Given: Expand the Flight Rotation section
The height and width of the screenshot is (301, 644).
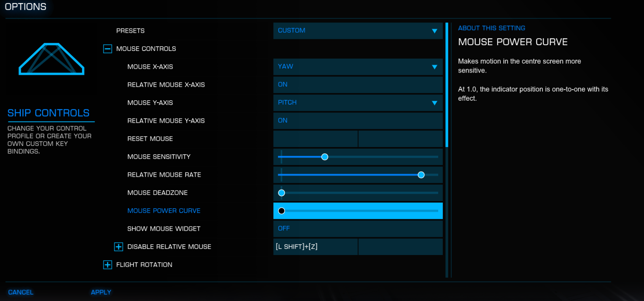Looking at the screenshot, I should [x=108, y=265].
